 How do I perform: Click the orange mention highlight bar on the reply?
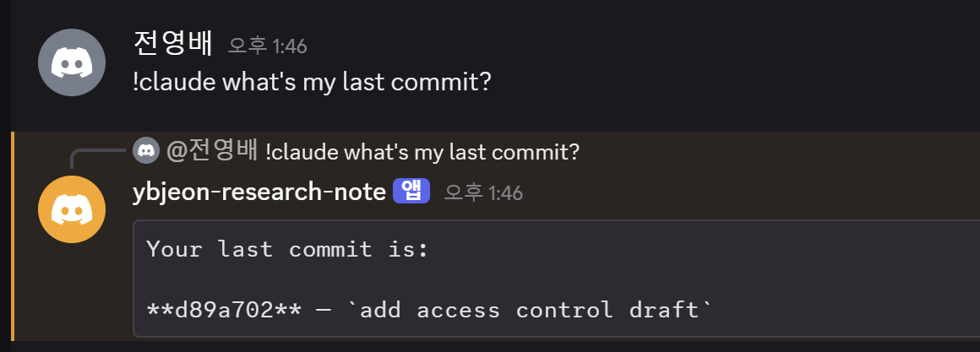pos(13,236)
